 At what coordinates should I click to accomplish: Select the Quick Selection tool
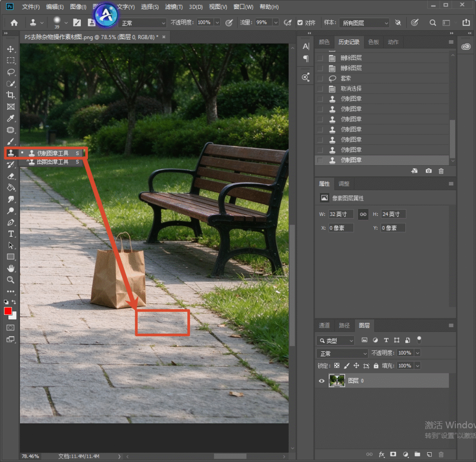pos(11,84)
